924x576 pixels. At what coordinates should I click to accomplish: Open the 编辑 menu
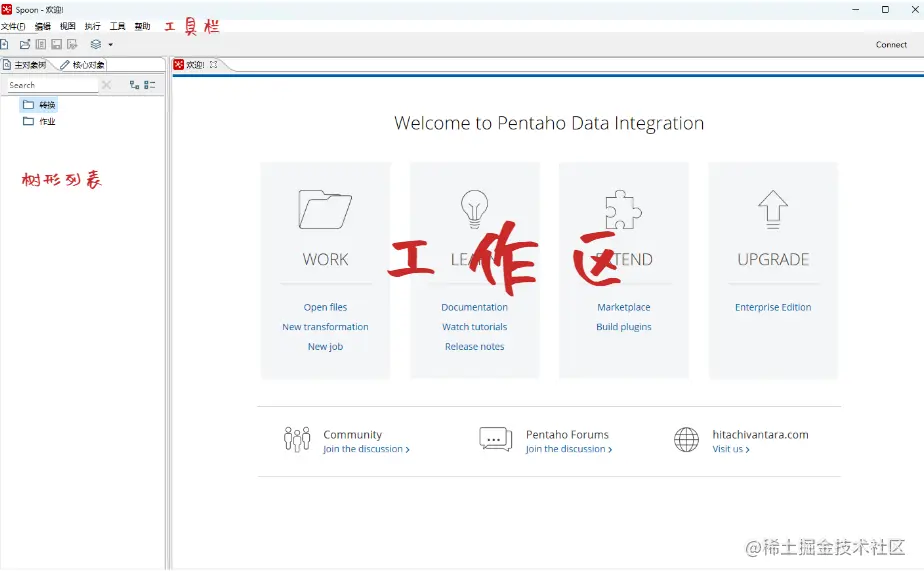[43, 27]
